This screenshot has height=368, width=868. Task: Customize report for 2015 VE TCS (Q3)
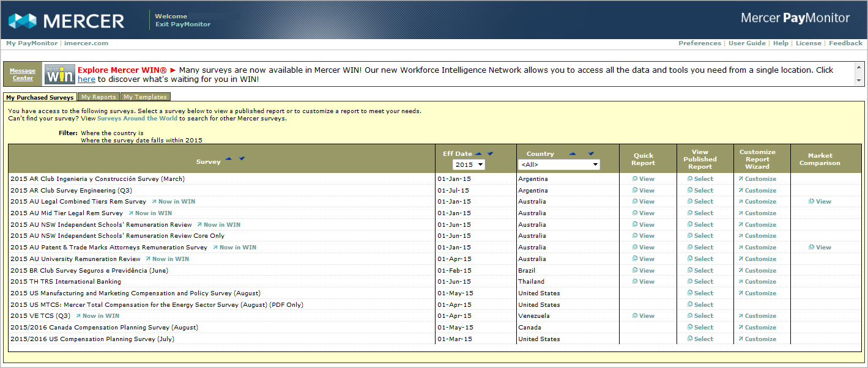coord(757,316)
